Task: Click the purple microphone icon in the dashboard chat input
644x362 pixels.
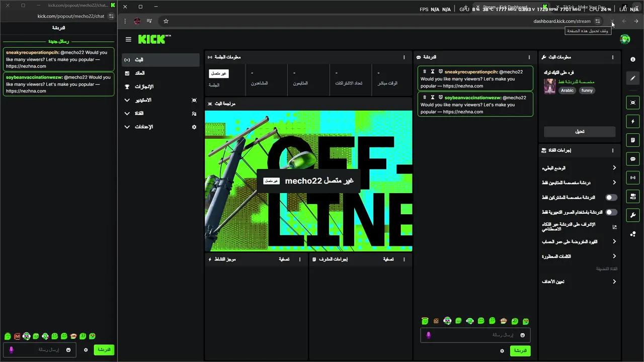Action: tap(429, 335)
